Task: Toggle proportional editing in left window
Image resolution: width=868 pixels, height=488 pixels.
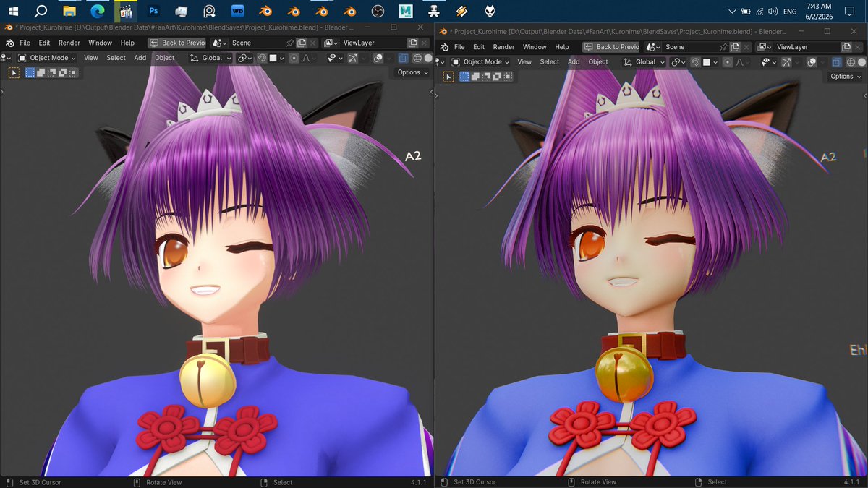Action: pyautogui.click(x=294, y=58)
